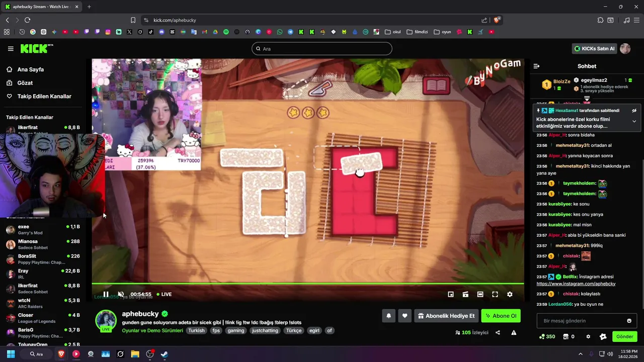Image resolution: width=644 pixels, height=362 pixels.
Task: Click the Abone Ol button
Action: pyautogui.click(x=501, y=316)
